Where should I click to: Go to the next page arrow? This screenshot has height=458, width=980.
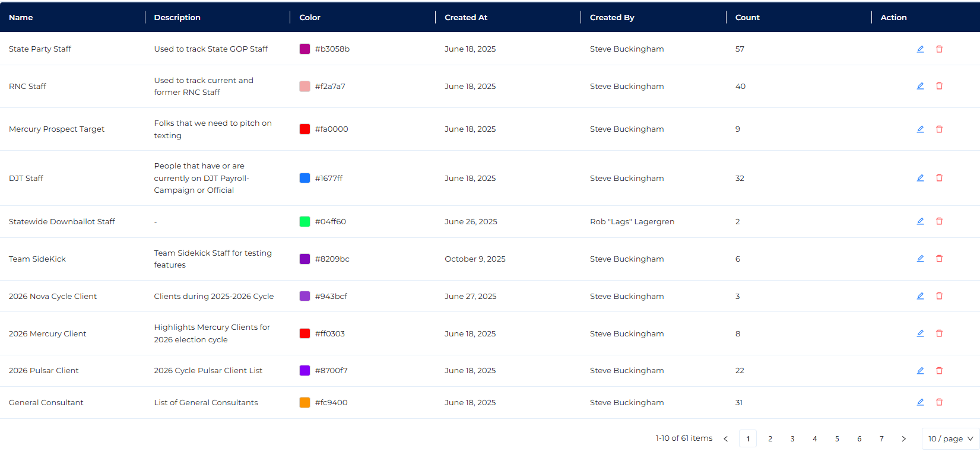click(x=903, y=439)
